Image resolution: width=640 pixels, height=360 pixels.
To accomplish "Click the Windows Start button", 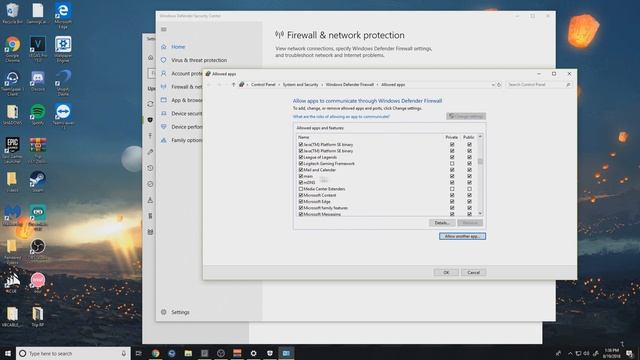I will tap(7, 353).
